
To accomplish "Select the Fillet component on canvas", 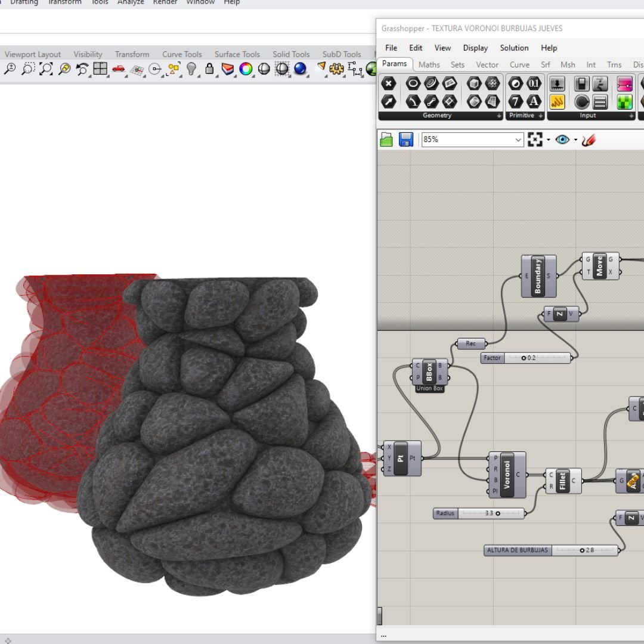I will click(563, 481).
